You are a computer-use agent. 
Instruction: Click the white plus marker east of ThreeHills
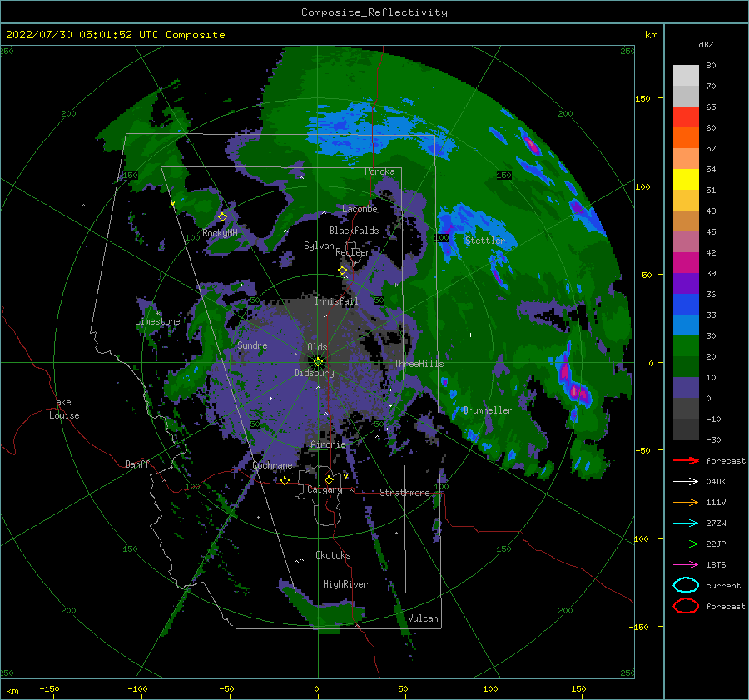tap(470, 335)
